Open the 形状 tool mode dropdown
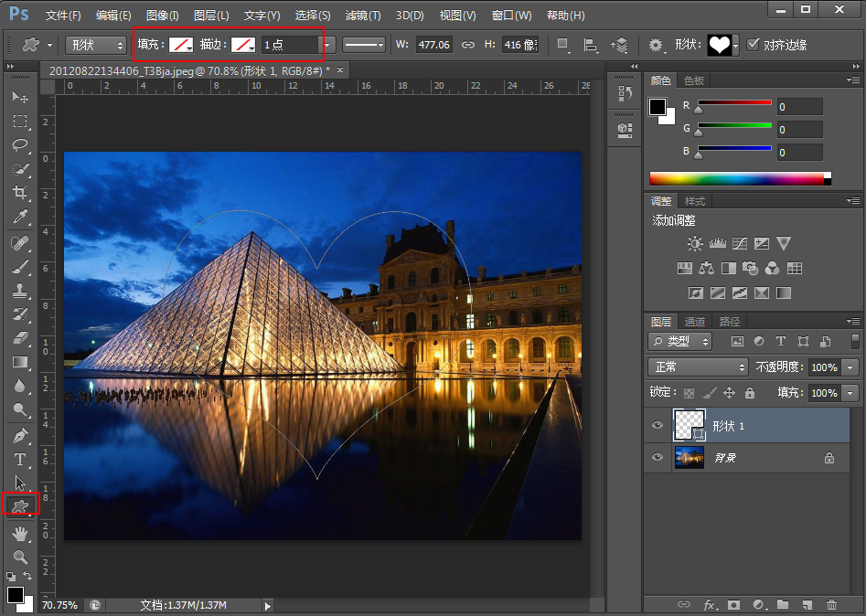The image size is (866, 616). pos(96,45)
